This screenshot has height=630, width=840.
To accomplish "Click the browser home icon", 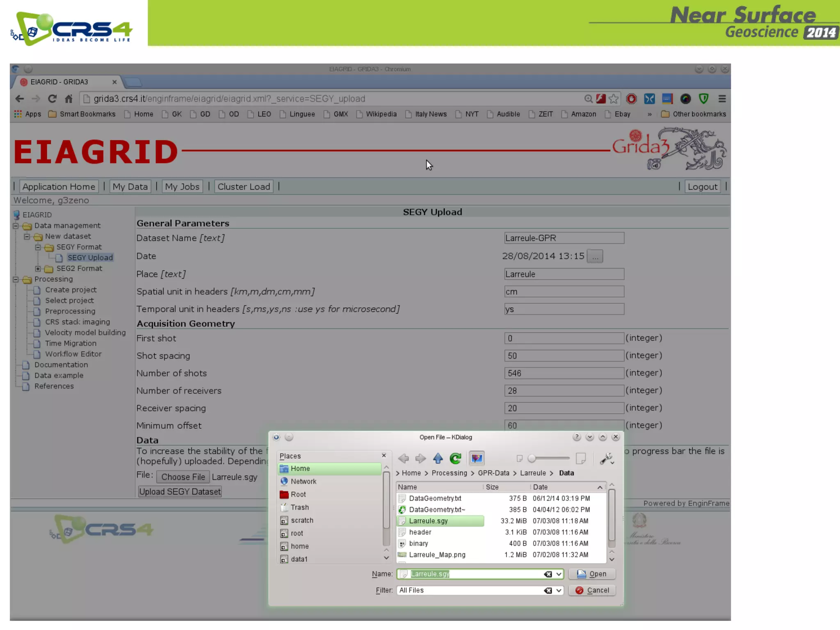I will pos(68,99).
